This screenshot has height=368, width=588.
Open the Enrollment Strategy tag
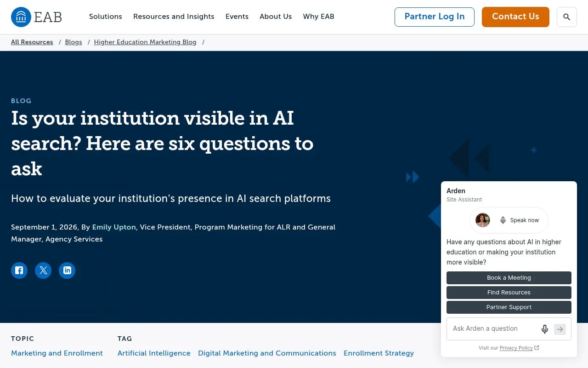(x=379, y=353)
